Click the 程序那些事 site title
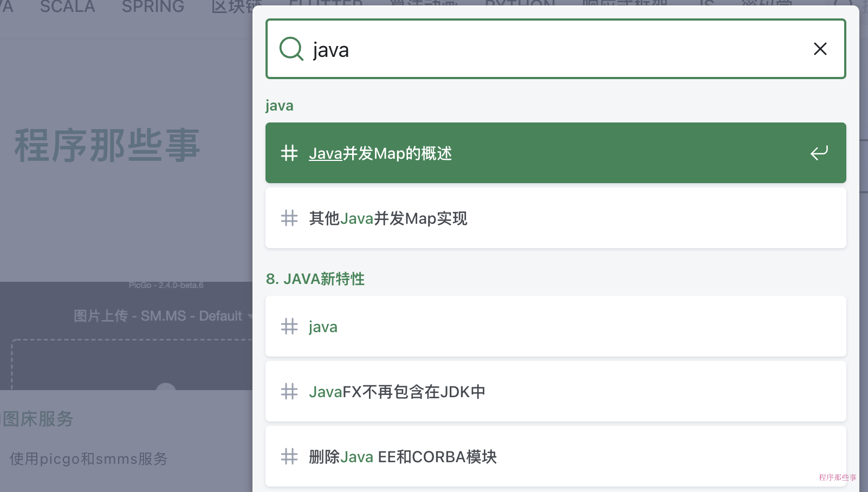This screenshot has height=492, width=868. [x=107, y=145]
